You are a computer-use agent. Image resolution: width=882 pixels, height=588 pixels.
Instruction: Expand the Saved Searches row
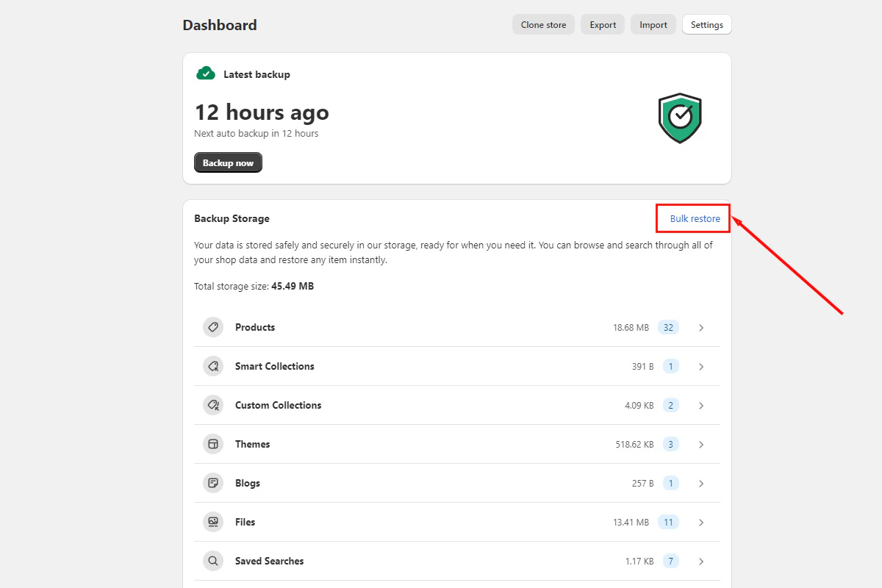point(700,561)
